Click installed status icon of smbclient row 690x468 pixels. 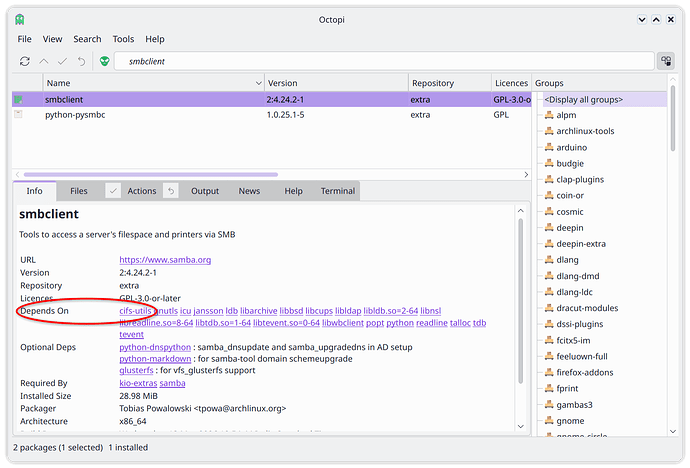[18, 99]
